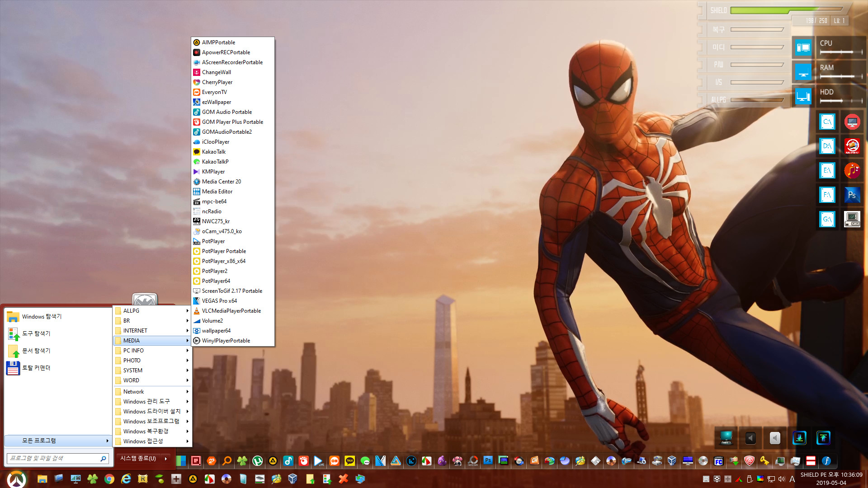868x488 pixels.
Task: Click the red Recovery widget icon
Action: 852,146
